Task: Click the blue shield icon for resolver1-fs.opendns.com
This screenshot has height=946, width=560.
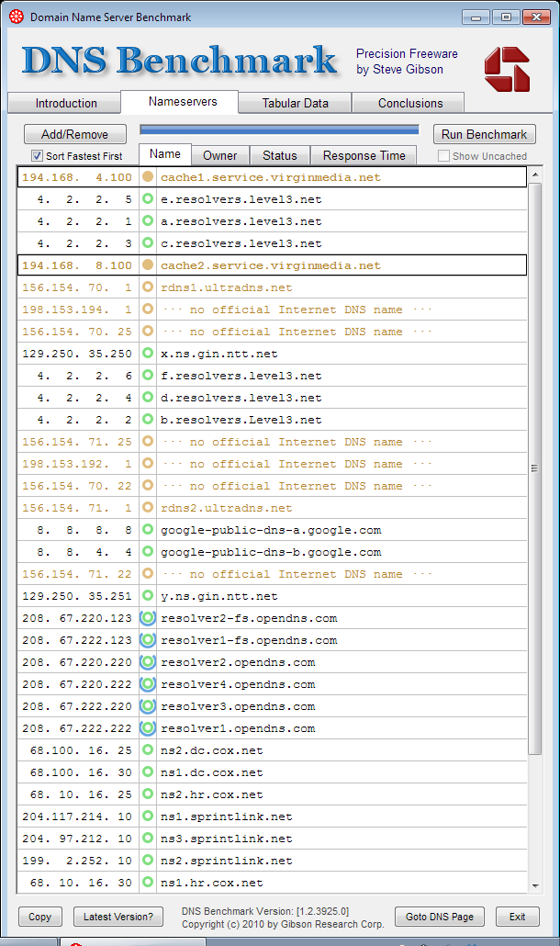Action: click(148, 639)
